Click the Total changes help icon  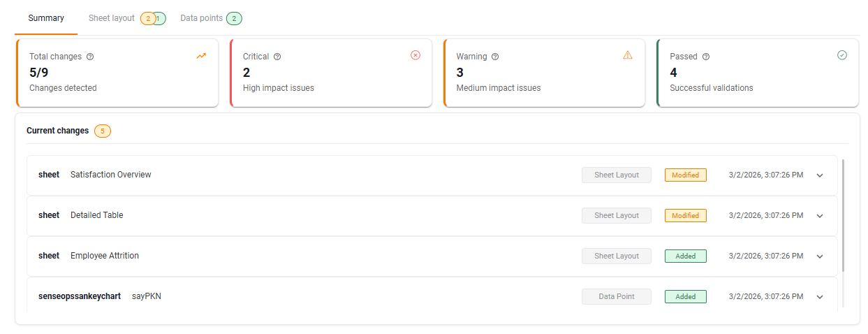[90, 57]
